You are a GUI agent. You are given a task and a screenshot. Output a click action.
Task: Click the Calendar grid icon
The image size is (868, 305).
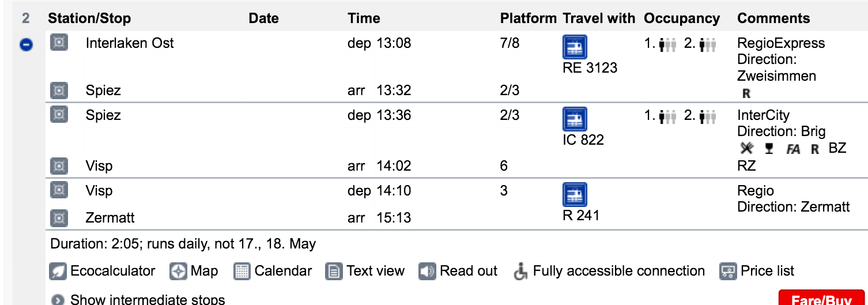click(x=242, y=271)
